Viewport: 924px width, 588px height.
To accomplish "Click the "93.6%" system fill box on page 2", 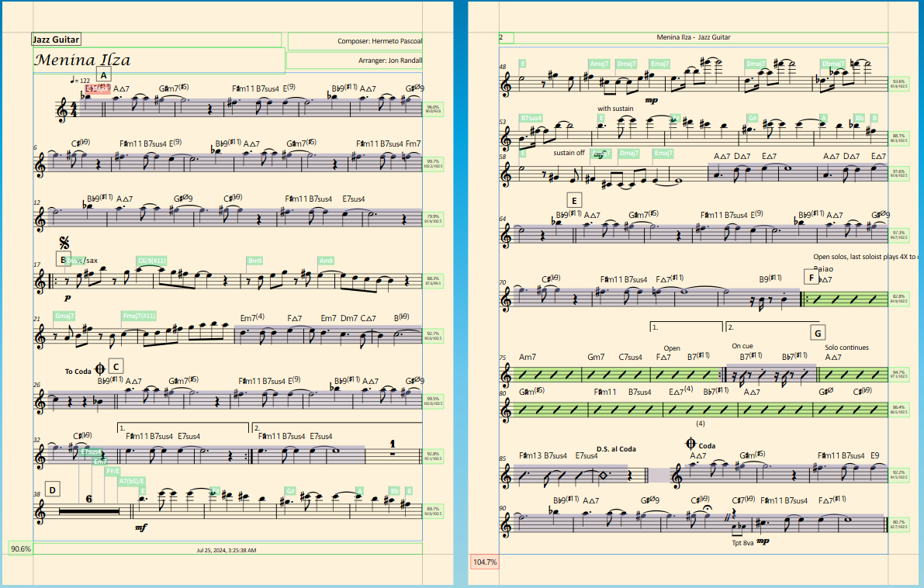I will point(898,85).
